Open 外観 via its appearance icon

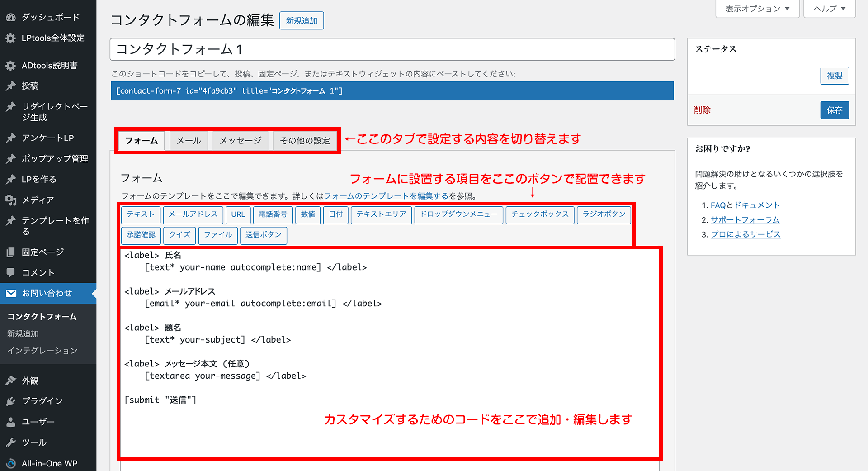(x=11, y=381)
